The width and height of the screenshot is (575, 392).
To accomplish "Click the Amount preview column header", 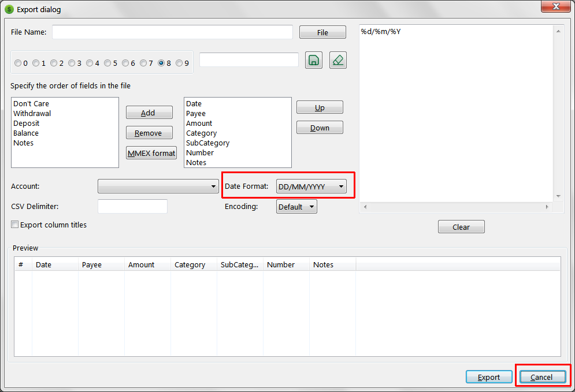I will tap(147, 264).
